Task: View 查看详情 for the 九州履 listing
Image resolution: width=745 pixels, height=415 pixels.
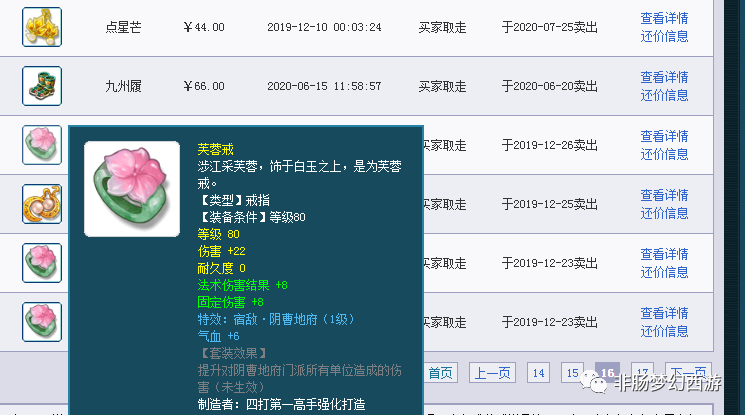Action: coord(664,77)
